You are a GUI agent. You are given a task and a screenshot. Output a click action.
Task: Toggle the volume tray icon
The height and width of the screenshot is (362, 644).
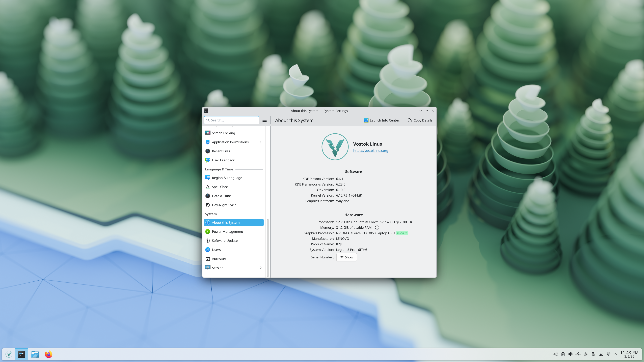coord(570,354)
